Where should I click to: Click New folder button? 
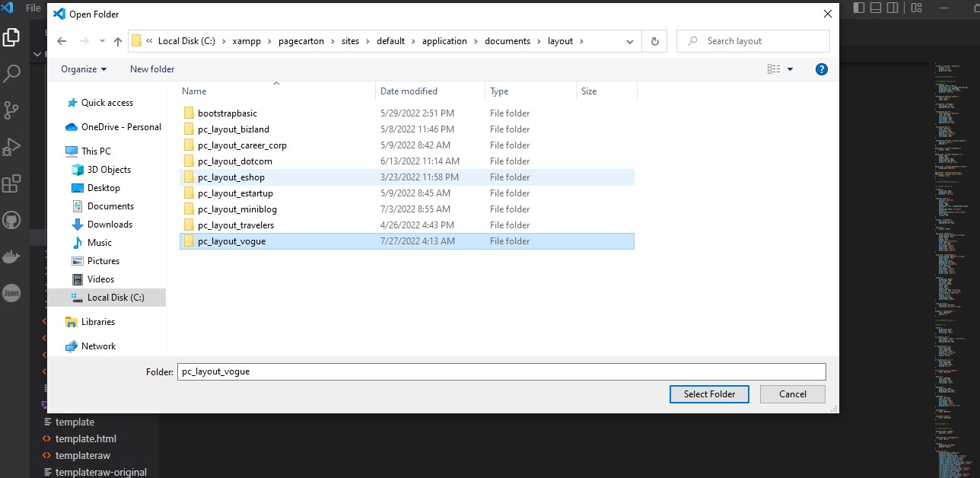click(x=152, y=69)
